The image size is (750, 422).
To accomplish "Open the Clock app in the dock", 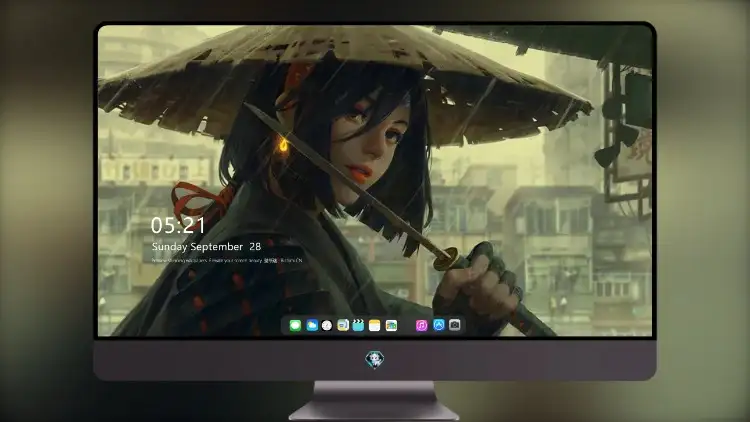I will pyautogui.click(x=327, y=325).
